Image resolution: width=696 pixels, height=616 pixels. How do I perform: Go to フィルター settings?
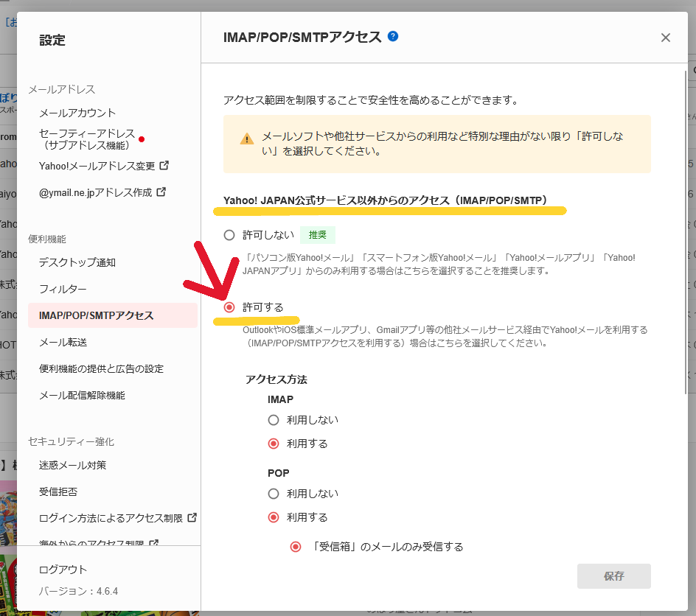click(x=63, y=289)
